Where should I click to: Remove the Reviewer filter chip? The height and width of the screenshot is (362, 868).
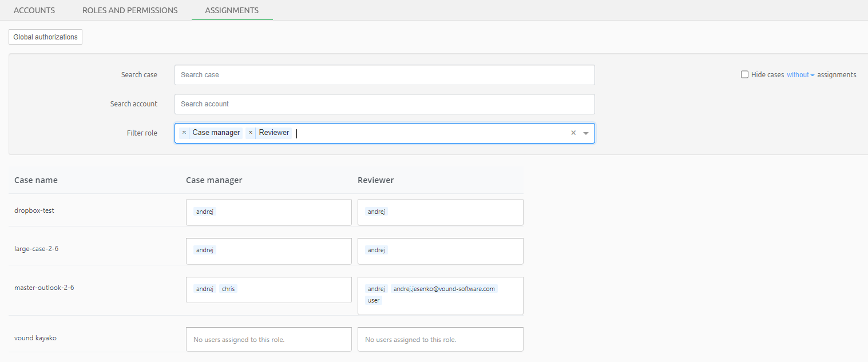[x=251, y=132]
